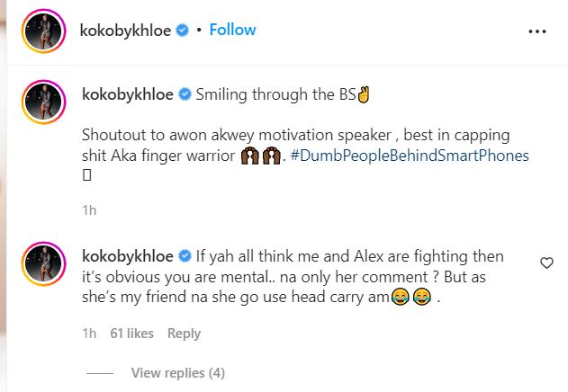Screen dimensions: 568x392
Task: Like the comment with heart icon
Action: pyautogui.click(x=546, y=263)
